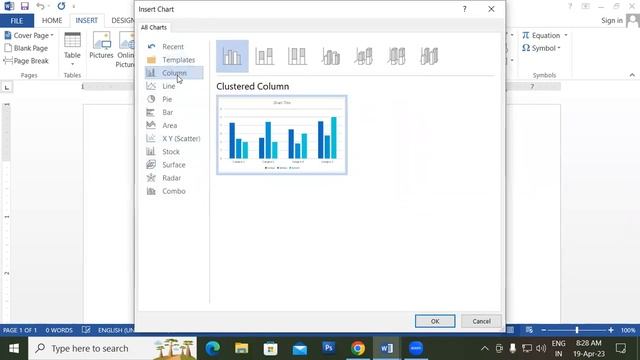
Task: Select the 3-D Clustered Column subtype icon
Action: 331,56
